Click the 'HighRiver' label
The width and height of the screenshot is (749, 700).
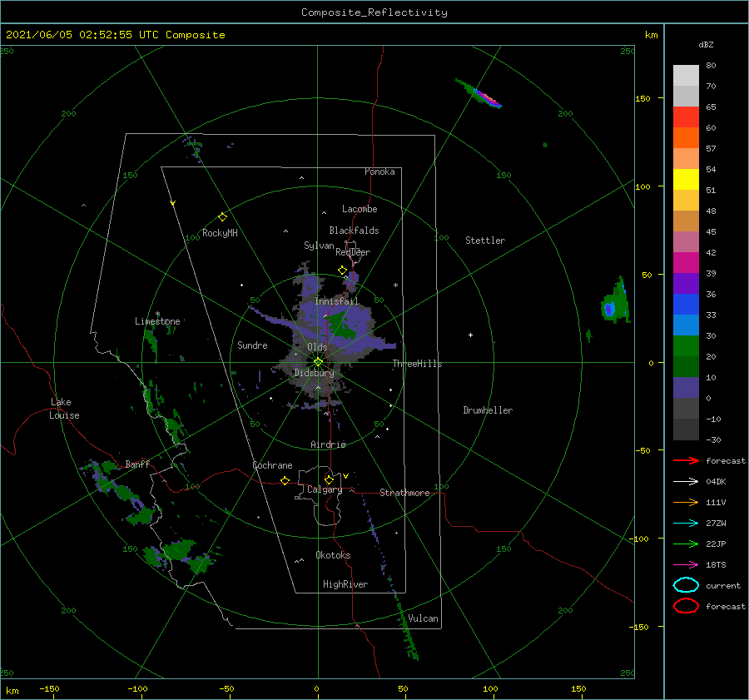coord(345,584)
